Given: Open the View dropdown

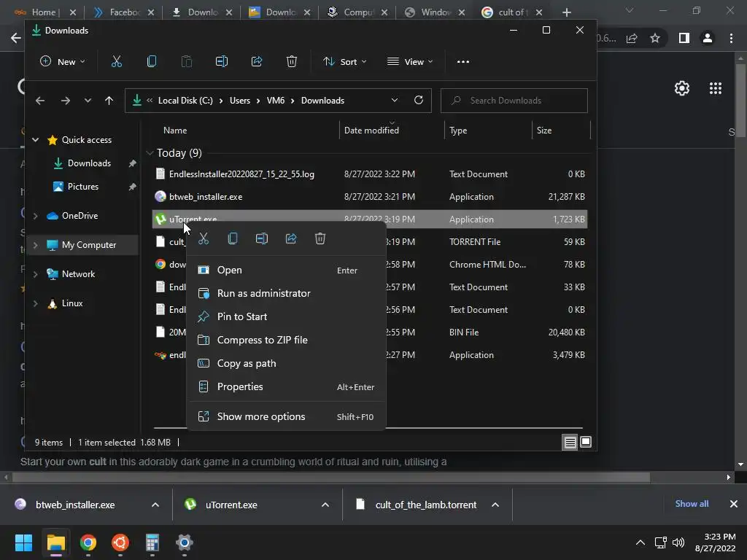Looking at the screenshot, I should coord(410,61).
